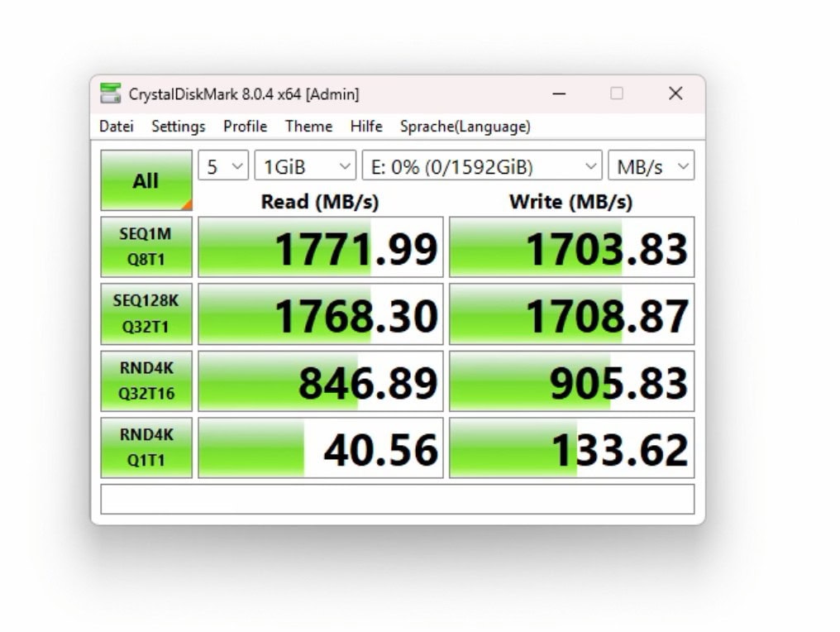Open the Profile menu
The image size is (840, 632).
coord(245,127)
